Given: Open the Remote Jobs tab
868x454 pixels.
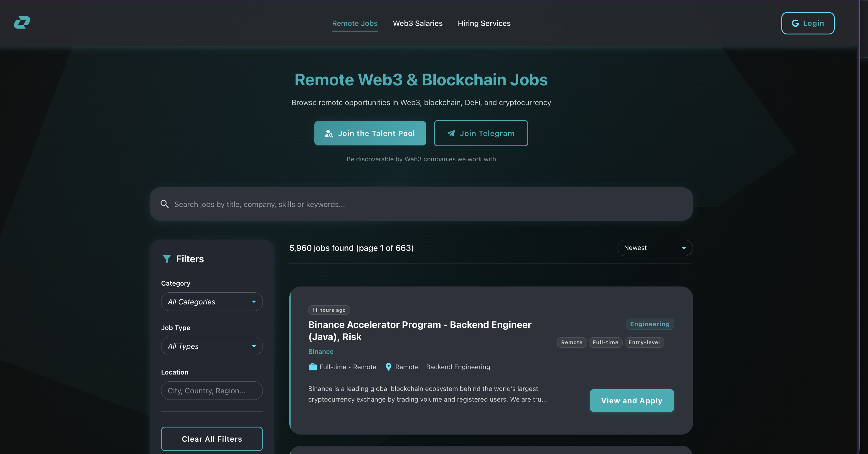Looking at the screenshot, I should pyautogui.click(x=354, y=23).
